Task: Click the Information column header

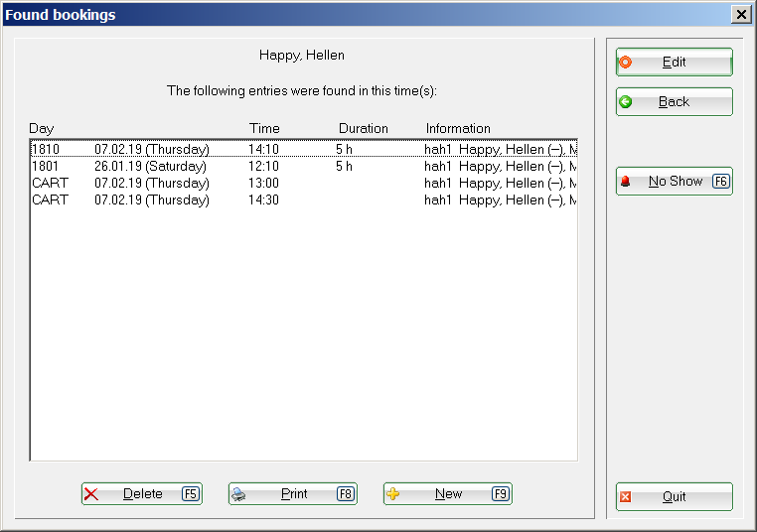Action: 458,128
